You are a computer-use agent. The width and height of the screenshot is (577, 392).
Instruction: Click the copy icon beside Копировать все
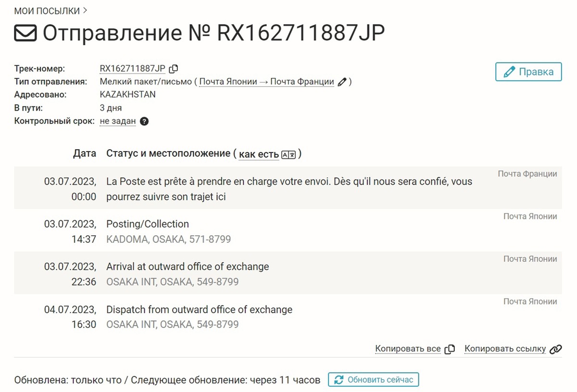450,349
